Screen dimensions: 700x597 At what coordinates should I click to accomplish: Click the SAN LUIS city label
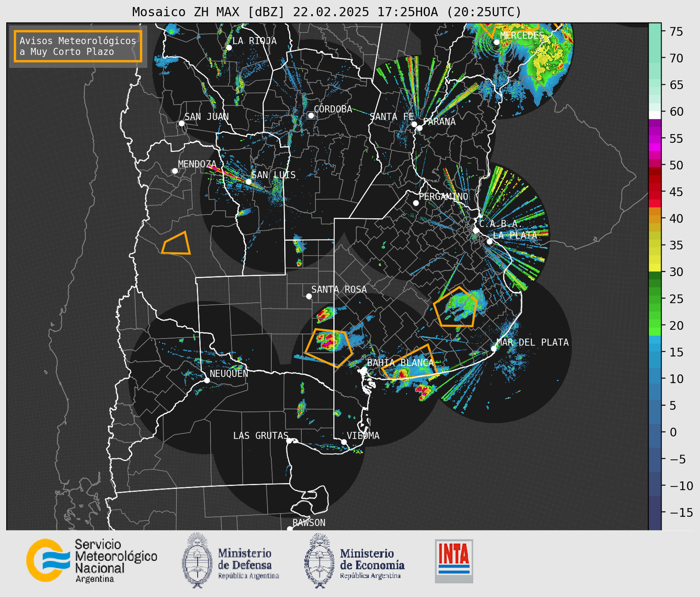[x=274, y=175]
